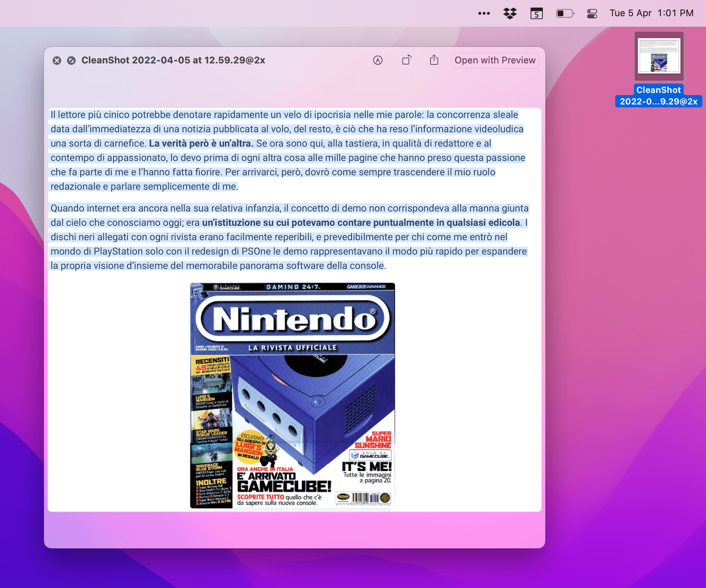
Task: Open the date and time in menu bar
Action: point(651,13)
